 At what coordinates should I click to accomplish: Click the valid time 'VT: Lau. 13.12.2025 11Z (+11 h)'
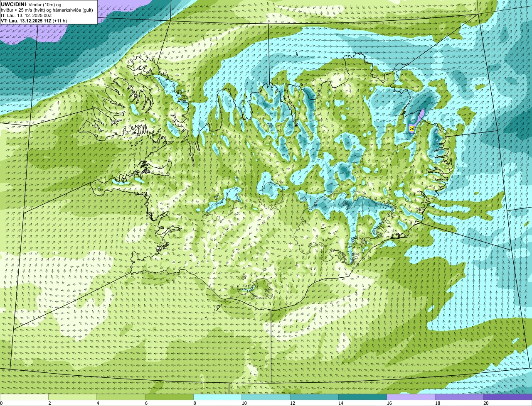tap(34, 20)
